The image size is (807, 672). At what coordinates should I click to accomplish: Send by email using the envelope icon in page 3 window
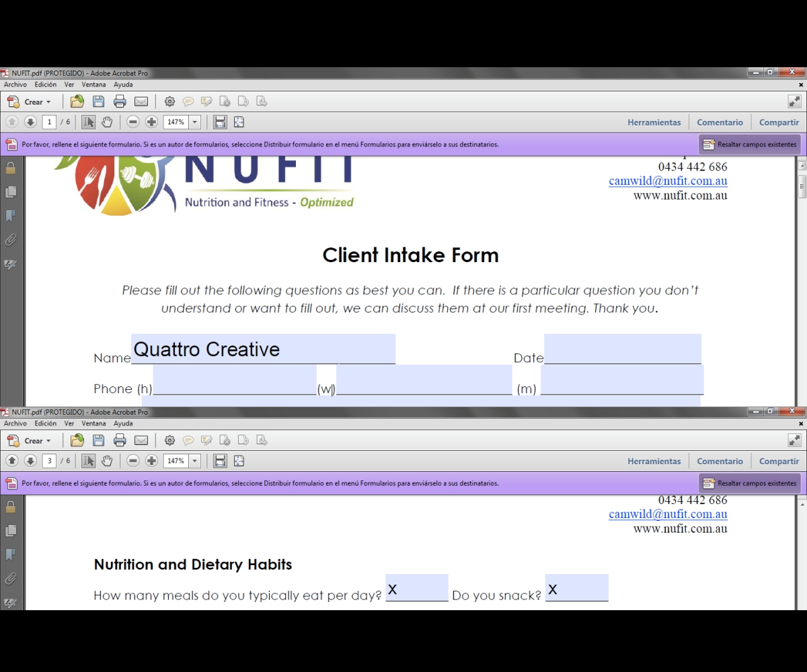click(141, 441)
